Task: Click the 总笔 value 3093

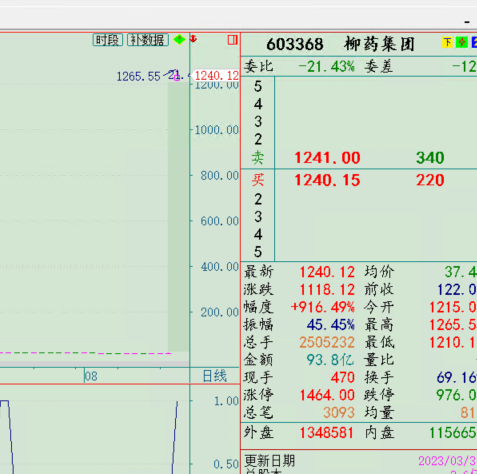Action: 339,413
